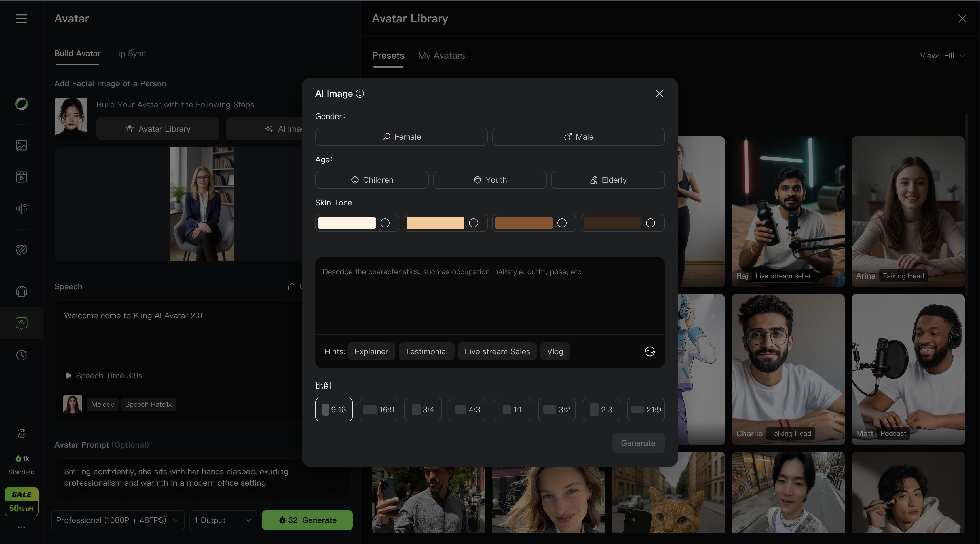Expand the Professional quality dropdown
This screenshot has height=544, width=980.
(118, 520)
